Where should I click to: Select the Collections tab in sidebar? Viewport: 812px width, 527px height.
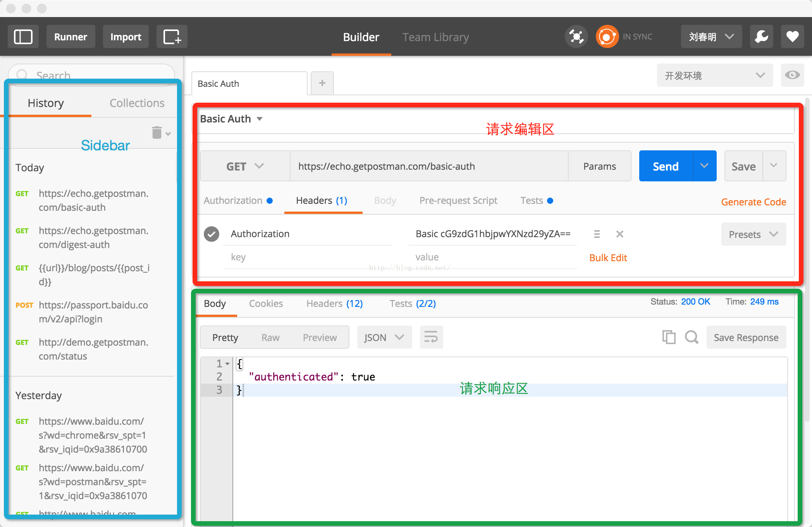(137, 103)
